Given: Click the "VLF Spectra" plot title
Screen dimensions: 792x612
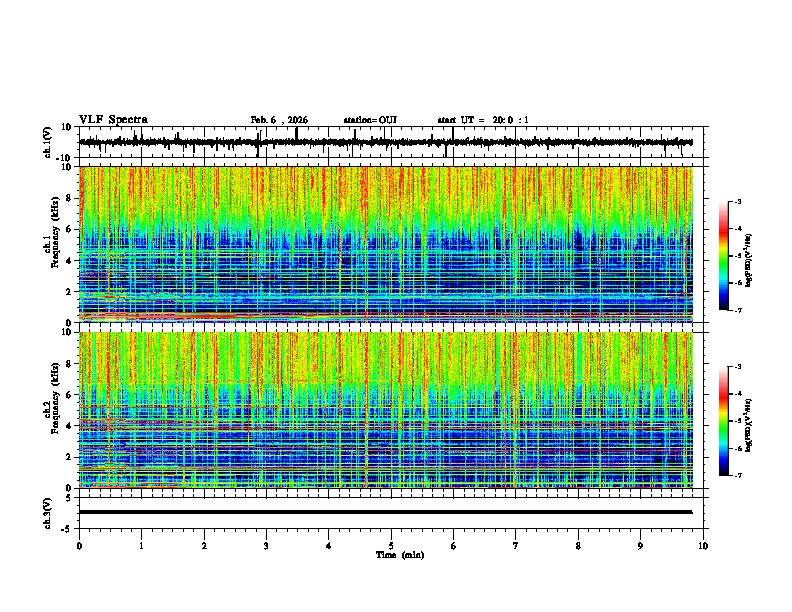Looking at the screenshot, I should (113, 120).
